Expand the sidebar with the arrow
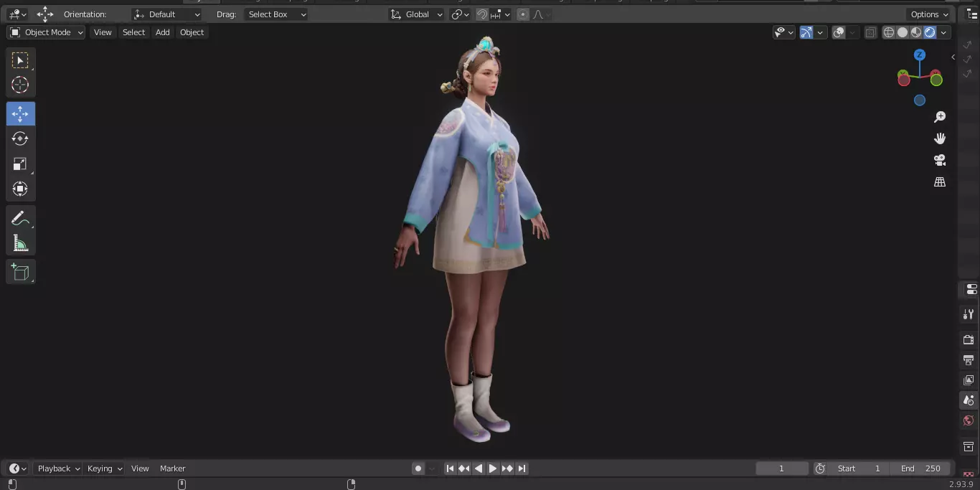Viewport: 980px width, 490px height. 953,57
